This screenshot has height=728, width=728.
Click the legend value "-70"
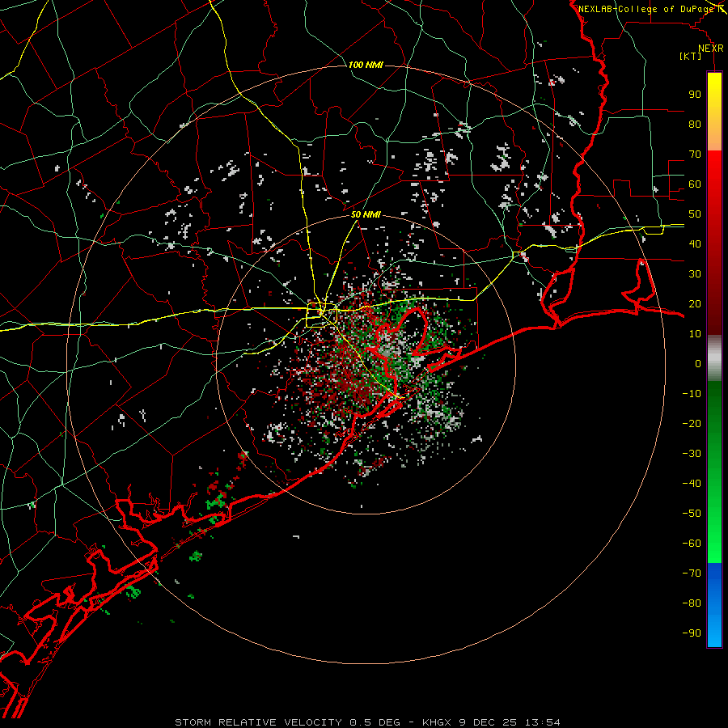(x=692, y=574)
